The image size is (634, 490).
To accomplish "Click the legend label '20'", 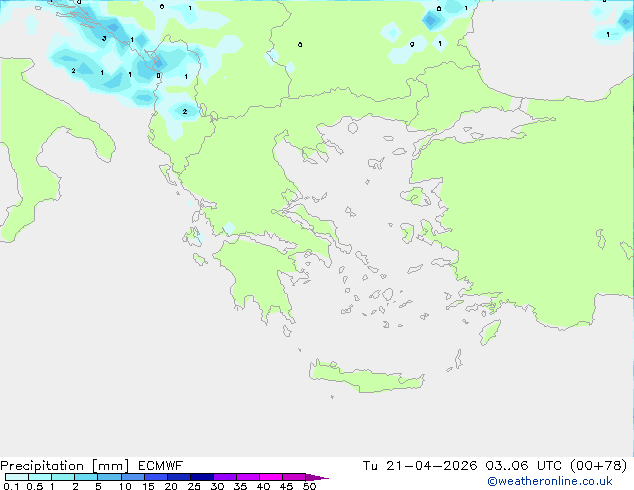I will (x=171, y=486).
